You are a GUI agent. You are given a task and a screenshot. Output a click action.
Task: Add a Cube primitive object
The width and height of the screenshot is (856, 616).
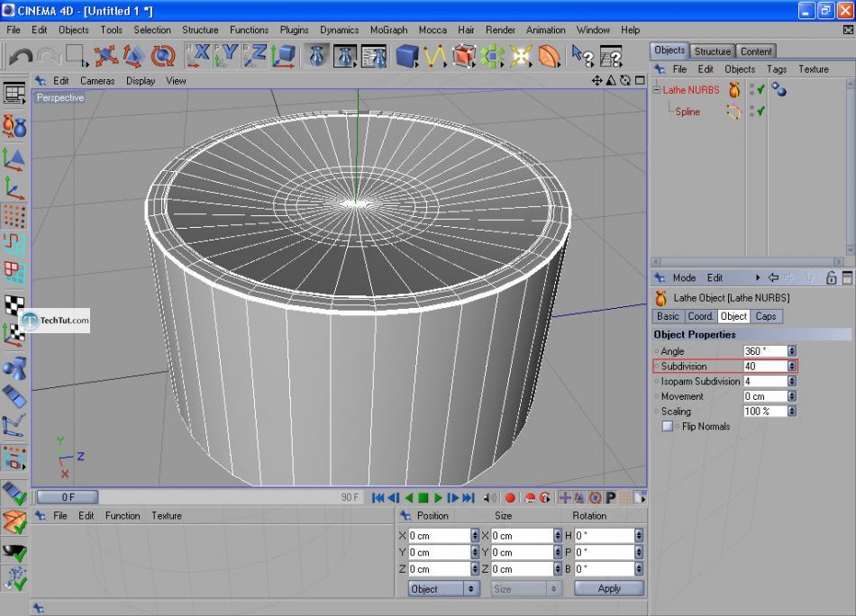click(407, 56)
